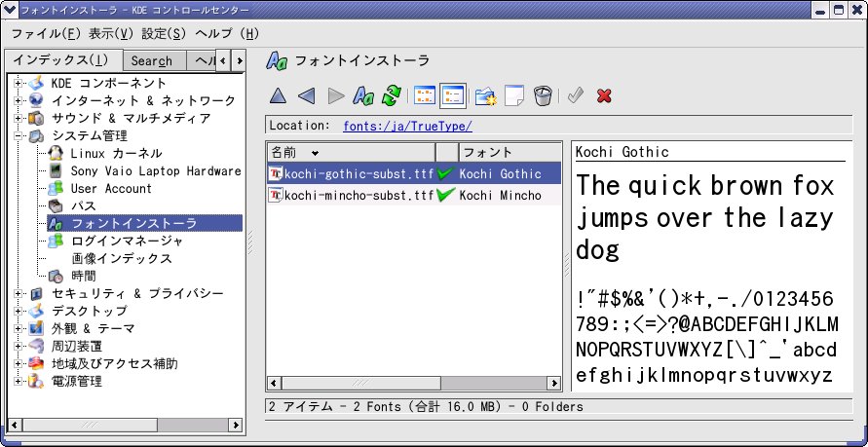Expand the デスクトップ tree node

tap(19, 311)
